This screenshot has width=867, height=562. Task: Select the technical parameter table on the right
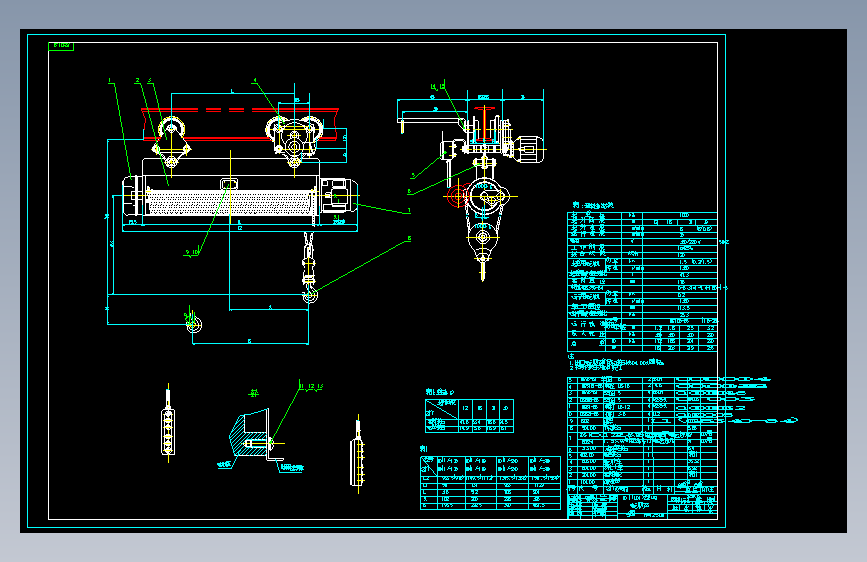[643, 282]
